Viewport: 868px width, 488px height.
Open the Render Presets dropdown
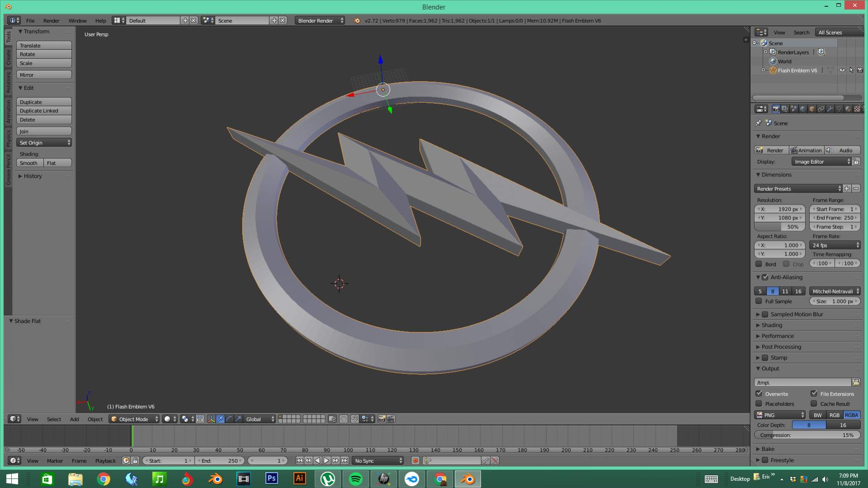tap(798, 189)
